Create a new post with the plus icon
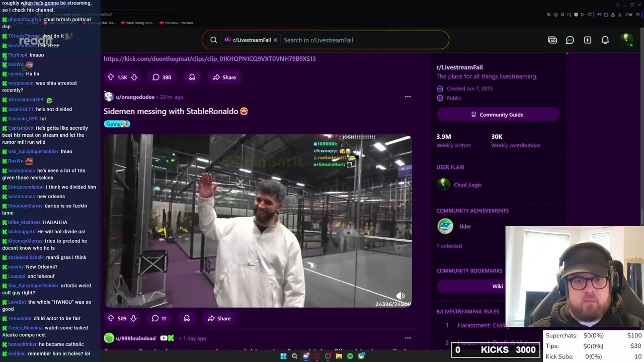The height and width of the screenshot is (362, 644). tap(588, 40)
